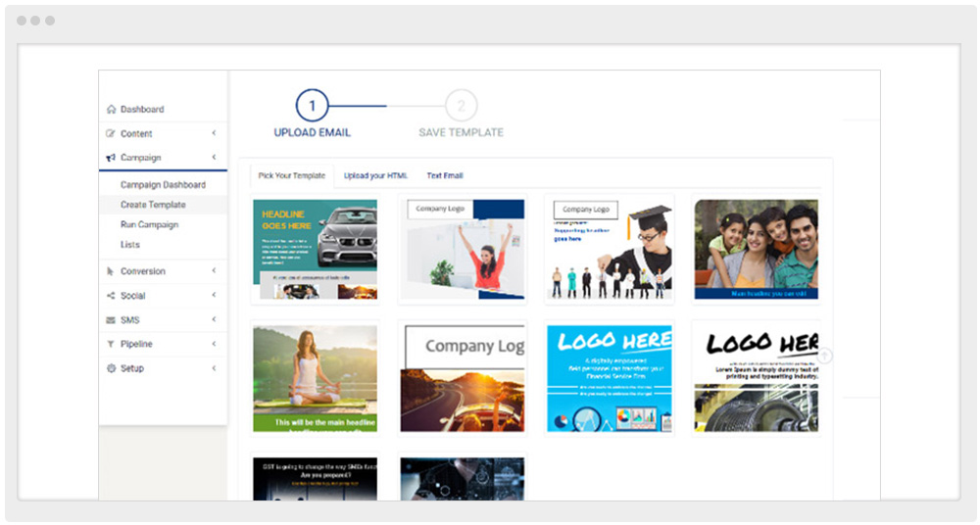Click the Campaign megaphone icon

111,158
